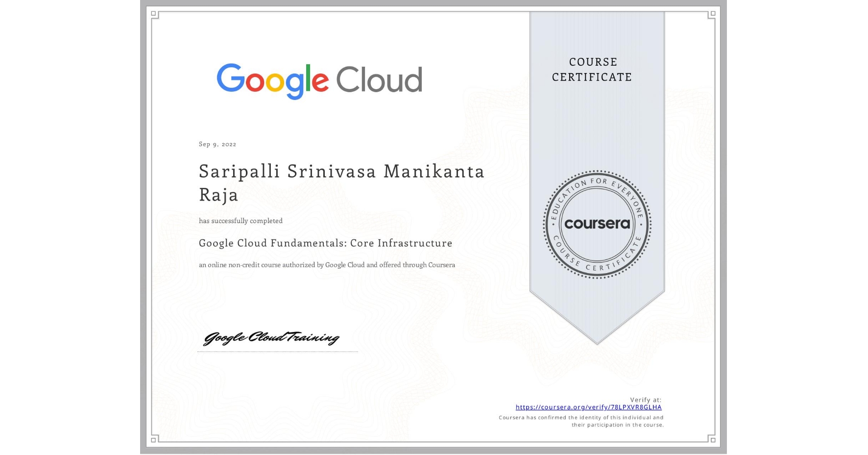Image resolution: width=868 pixels, height=455 pixels.
Task: Select the Coursera circular seal emblem
Action: pos(597,225)
